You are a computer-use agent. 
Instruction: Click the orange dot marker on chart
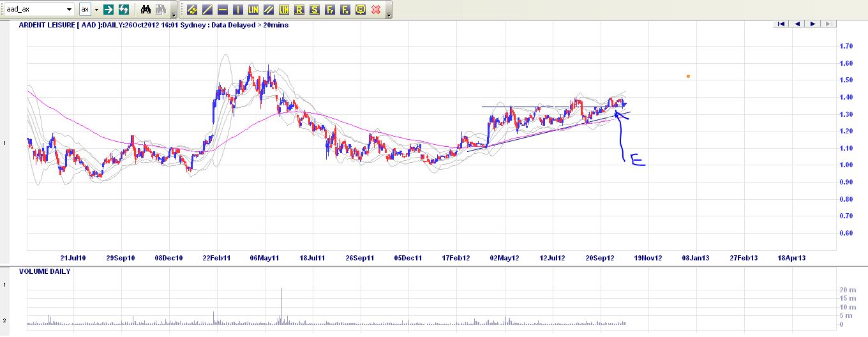688,77
